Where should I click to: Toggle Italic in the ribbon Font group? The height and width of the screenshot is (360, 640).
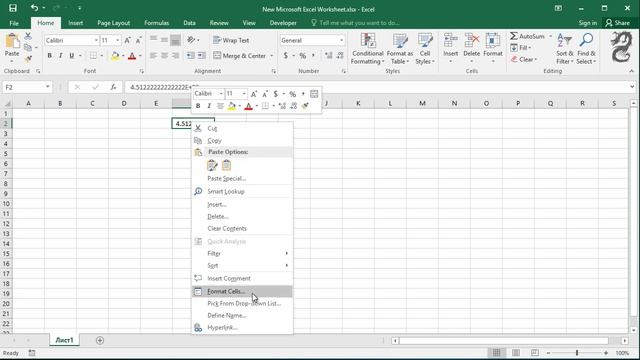click(60, 56)
